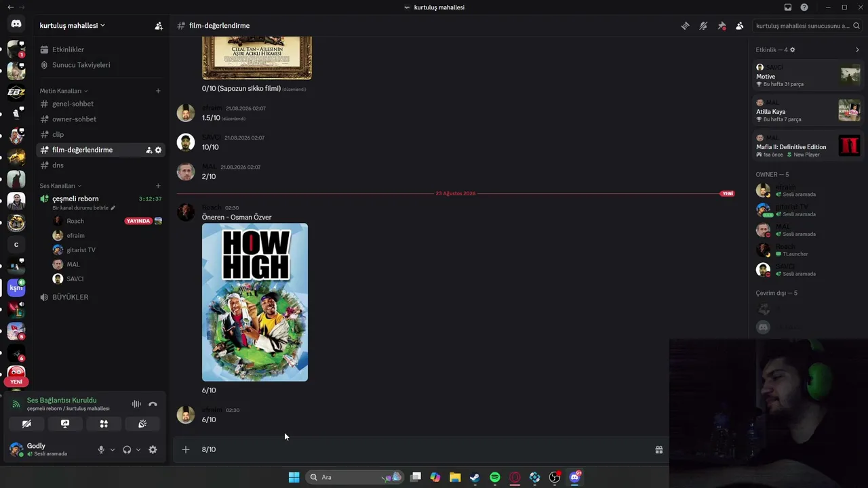Open Godly user profile panel
The image size is (868, 488).
click(x=49, y=449)
